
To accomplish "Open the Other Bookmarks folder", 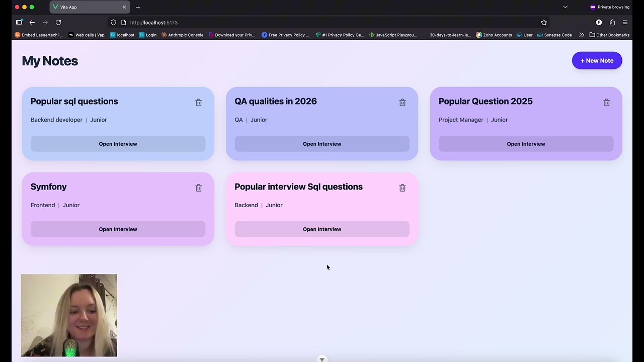I will 609,35.
